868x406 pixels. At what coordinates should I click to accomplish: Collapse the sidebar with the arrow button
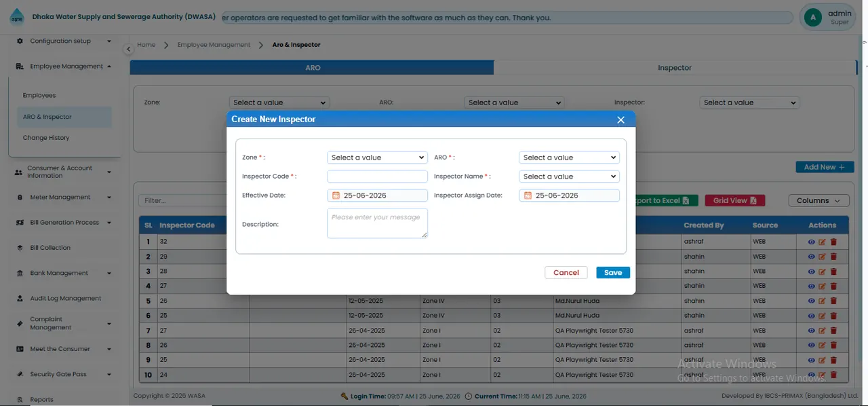[128, 49]
